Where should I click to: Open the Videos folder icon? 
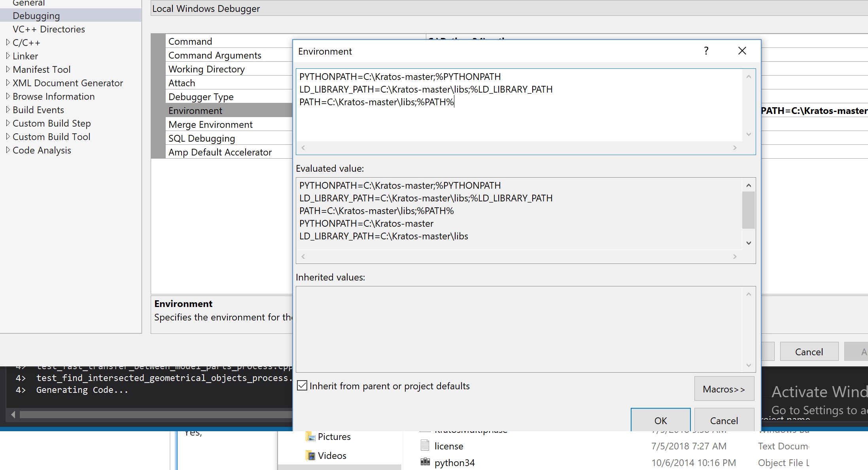coord(310,455)
